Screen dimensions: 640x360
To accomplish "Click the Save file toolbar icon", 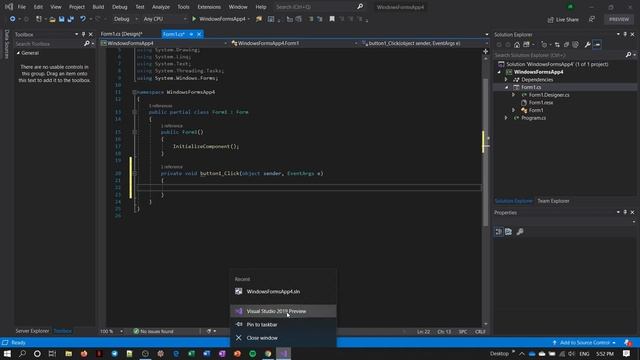I will pyautogui.click(x=62, y=19).
